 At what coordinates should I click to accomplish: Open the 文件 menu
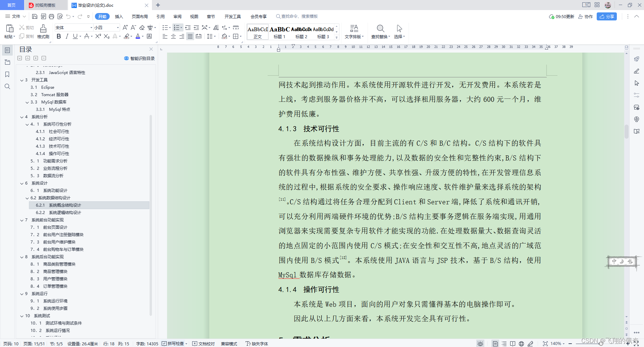coord(16,16)
